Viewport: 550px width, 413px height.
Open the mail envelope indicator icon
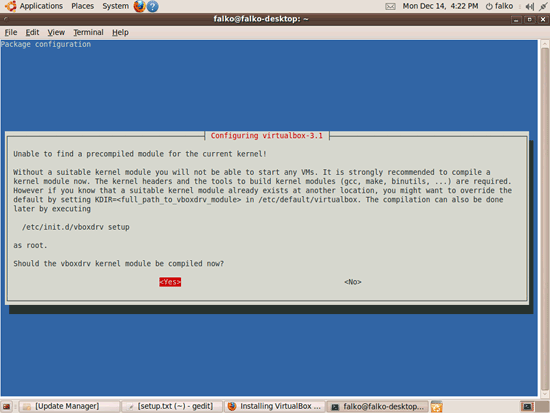click(x=390, y=6)
